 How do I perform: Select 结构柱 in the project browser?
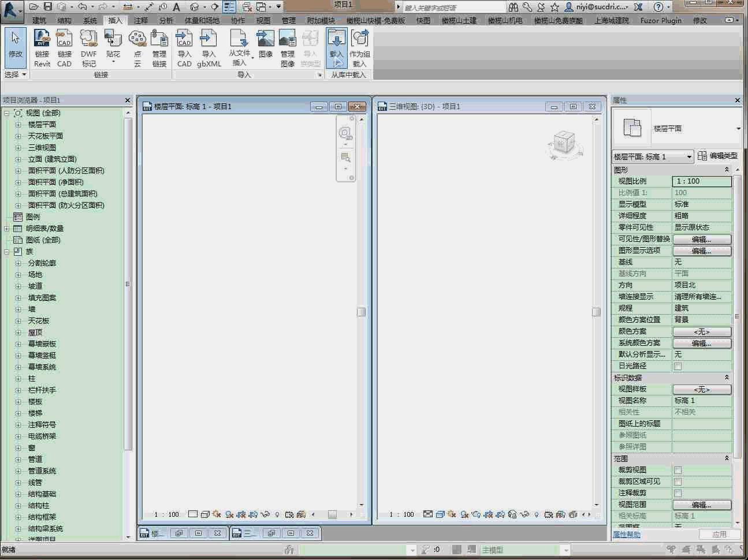click(x=39, y=506)
